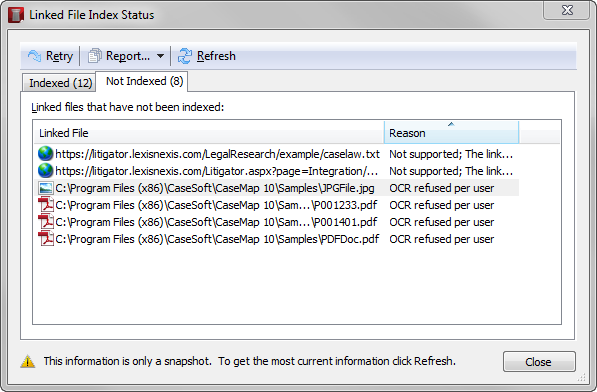This screenshot has width=597, height=392.
Task: Click the Report documents icon
Action: coord(95,56)
